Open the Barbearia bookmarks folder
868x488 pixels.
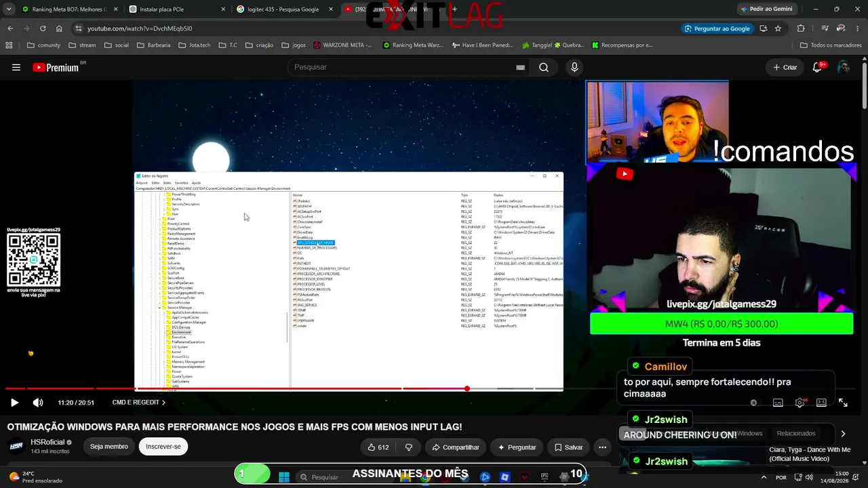click(153, 45)
